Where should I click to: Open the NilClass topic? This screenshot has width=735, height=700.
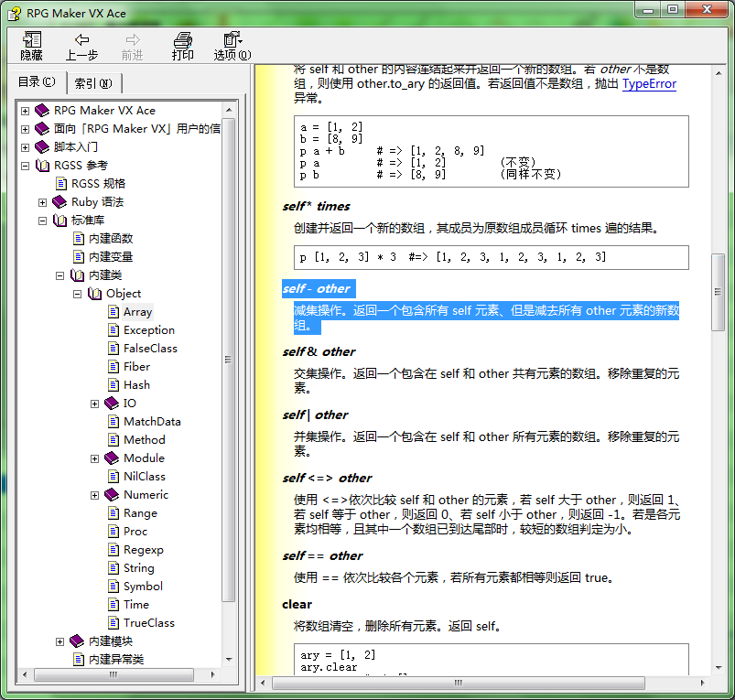tap(145, 476)
